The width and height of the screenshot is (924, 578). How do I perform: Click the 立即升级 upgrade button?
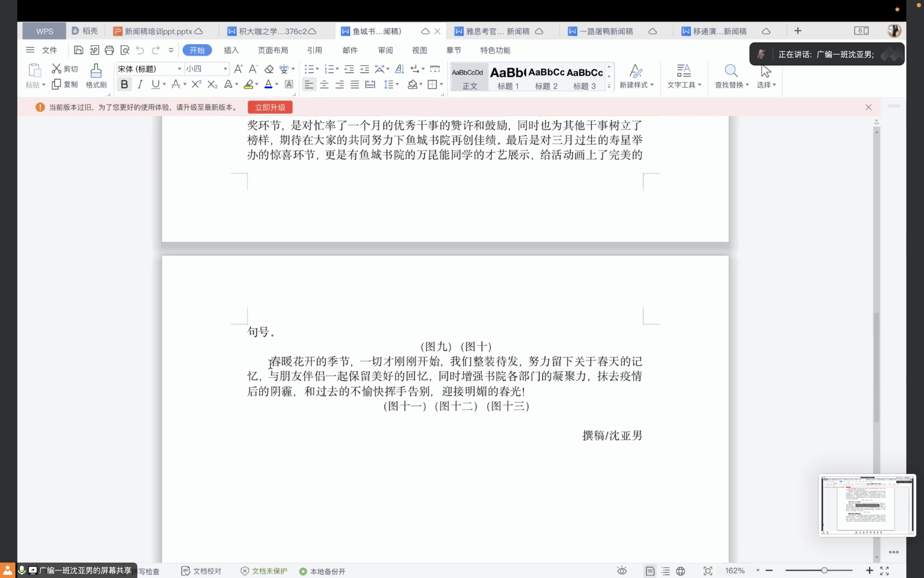pyautogui.click(x=270, y=107)
